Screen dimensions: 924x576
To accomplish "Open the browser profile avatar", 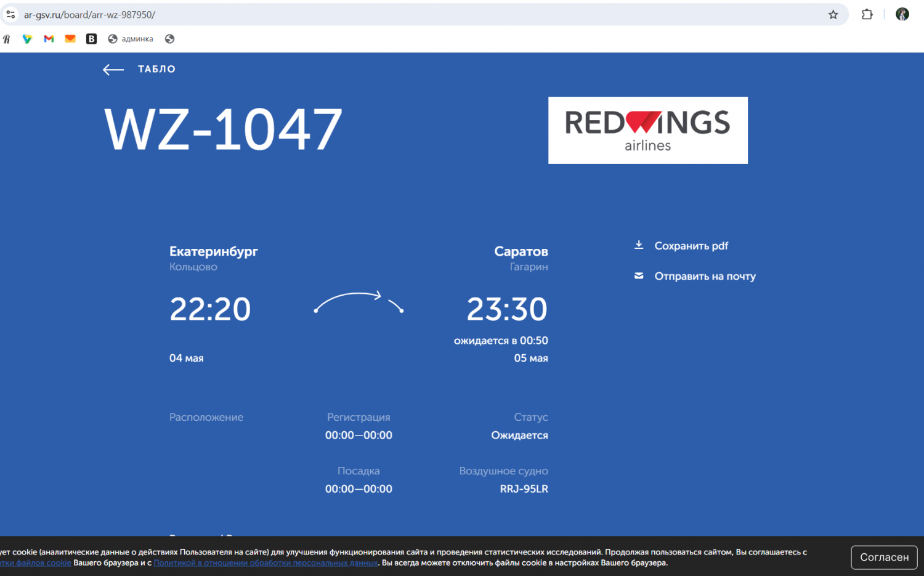I will pos(902,14).
